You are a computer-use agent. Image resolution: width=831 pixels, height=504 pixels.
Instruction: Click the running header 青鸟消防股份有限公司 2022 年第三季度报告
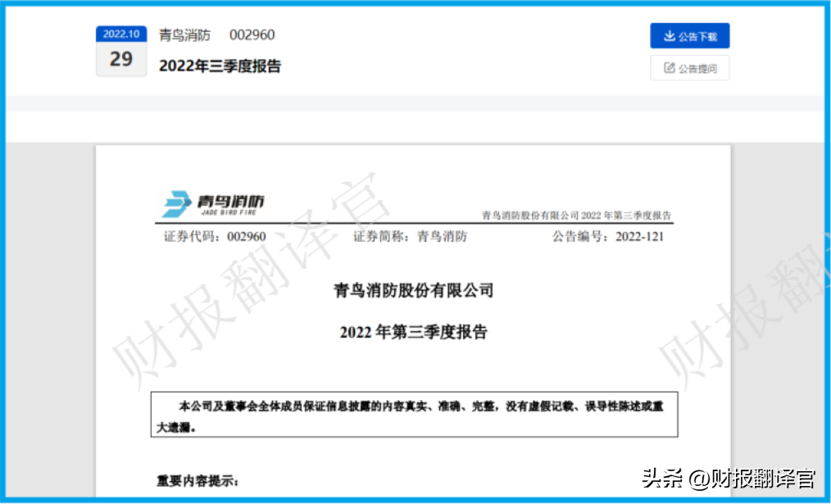coord(576,216)
